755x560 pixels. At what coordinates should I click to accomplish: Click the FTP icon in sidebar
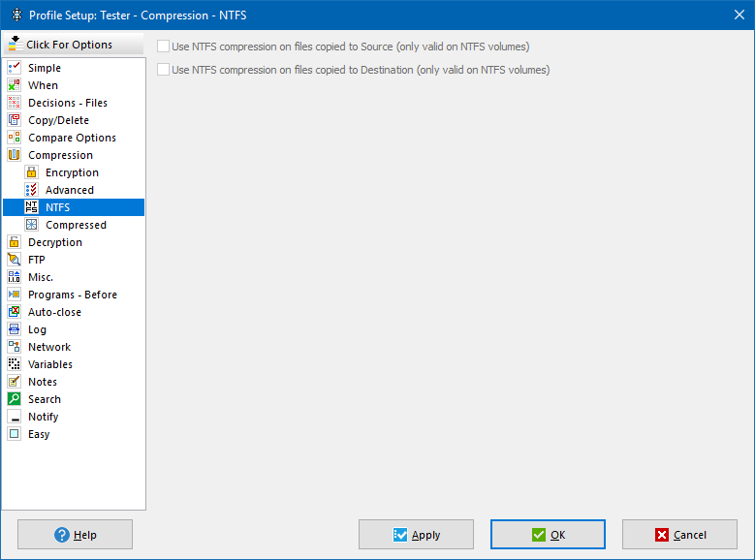point(14,260)
